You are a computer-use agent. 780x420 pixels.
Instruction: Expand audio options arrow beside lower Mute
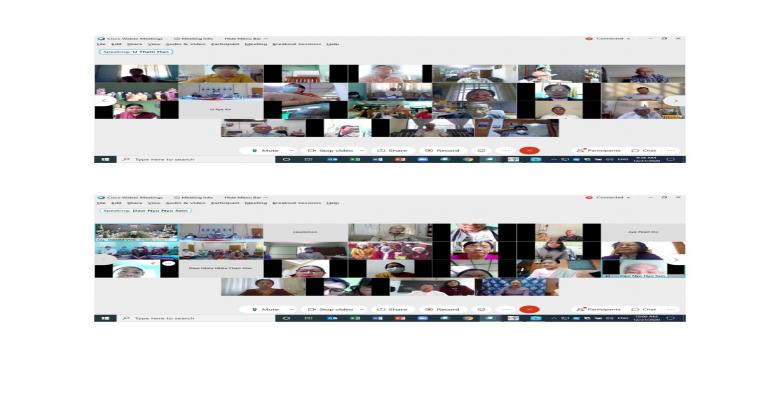[x=291, y=310]
